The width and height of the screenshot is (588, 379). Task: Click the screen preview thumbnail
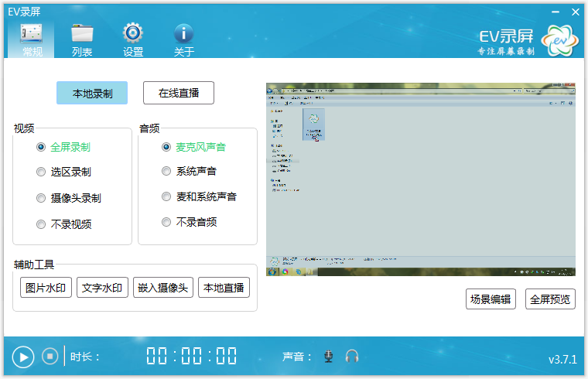pyautogui.click(x=420, y=179)
